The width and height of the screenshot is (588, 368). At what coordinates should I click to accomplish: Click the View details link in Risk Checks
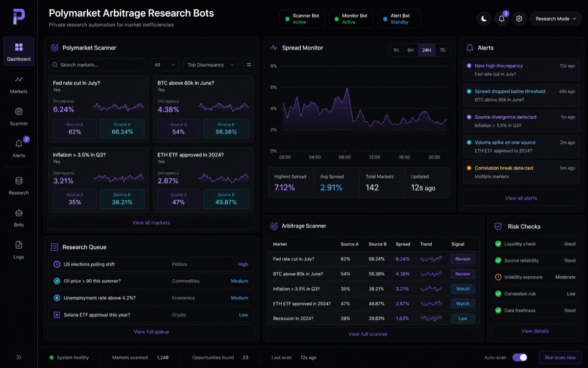pos(535,331)
